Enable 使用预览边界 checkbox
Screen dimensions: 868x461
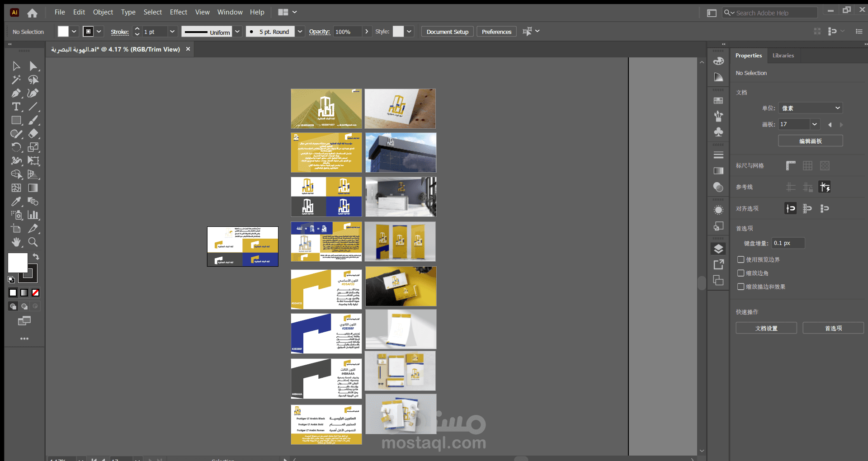click(741, 259)
